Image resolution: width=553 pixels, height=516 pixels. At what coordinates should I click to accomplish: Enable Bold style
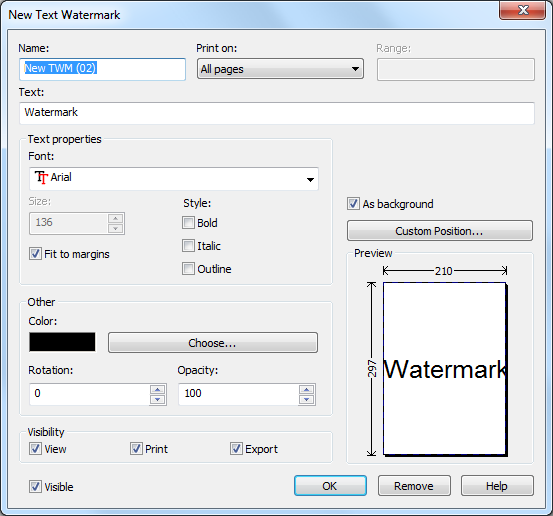pyautogui.click(x=188, y=223)
